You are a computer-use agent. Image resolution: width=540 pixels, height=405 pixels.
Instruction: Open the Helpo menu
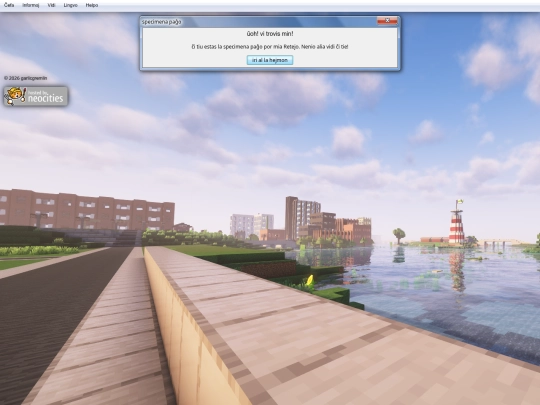[x=92, y=5]
